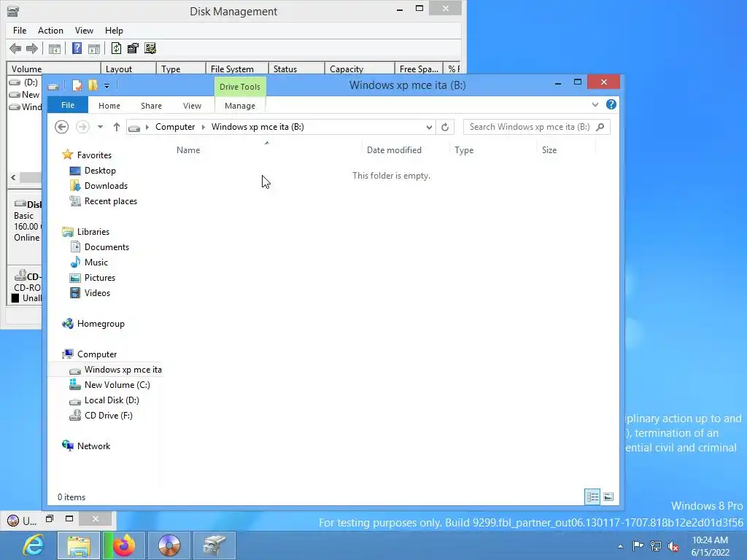Screen dimensions: 747x560
Task: Click File System column in Disk Management
Action: (x=237, y=69)
